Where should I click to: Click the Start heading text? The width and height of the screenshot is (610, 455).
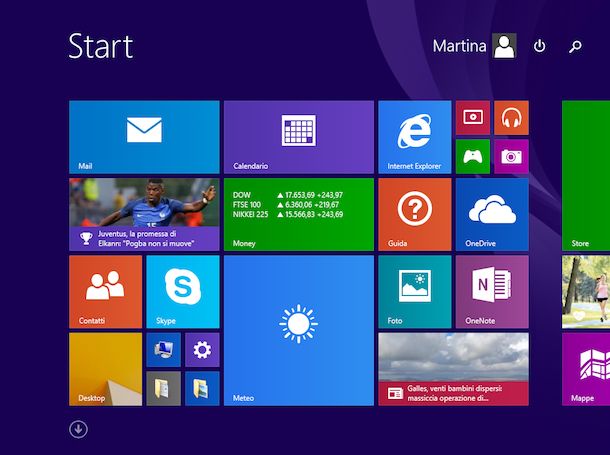tap(101, 46)
